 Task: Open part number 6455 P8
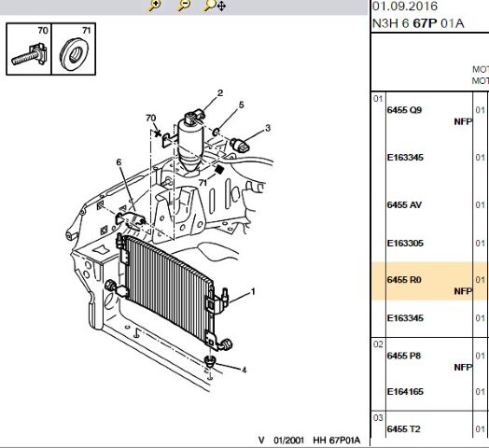click(404, 356)
